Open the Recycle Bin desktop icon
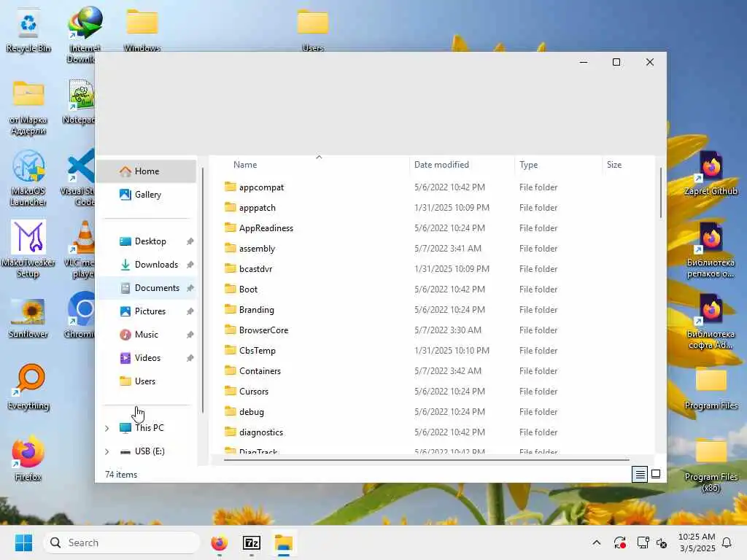This screenshot has height=560, width=747. 28,29
